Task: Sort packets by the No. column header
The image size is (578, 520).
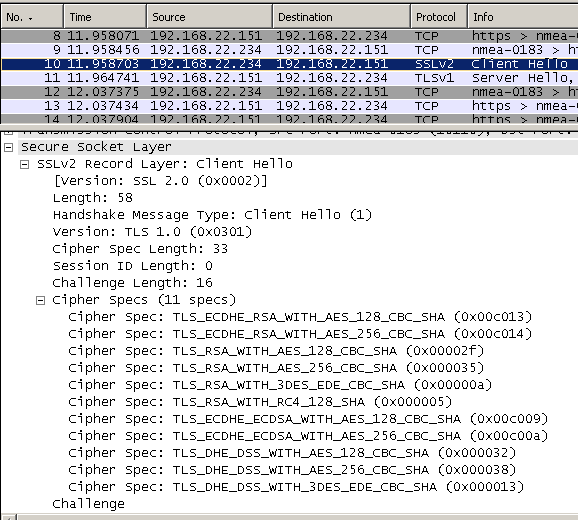Action: pos(32,17)
